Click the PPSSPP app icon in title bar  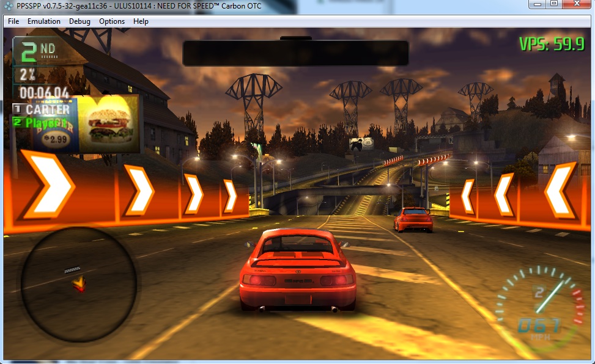click(9, 6)
